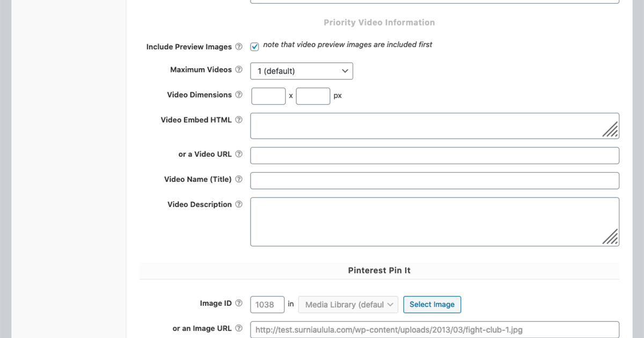Open the Media Library source dropdown
The width and height of the screenshot is (644, 338).
pos(348,304)
